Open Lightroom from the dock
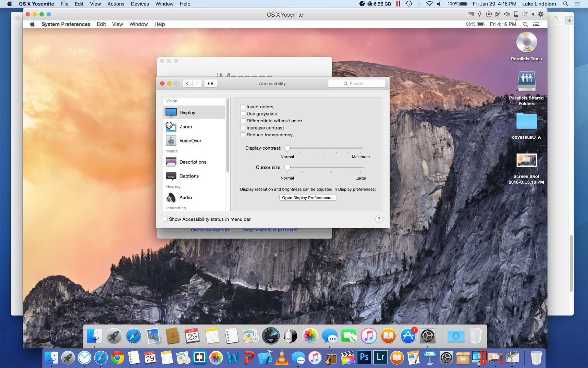The width and height of the screenshot is (588, 368). 380,357
